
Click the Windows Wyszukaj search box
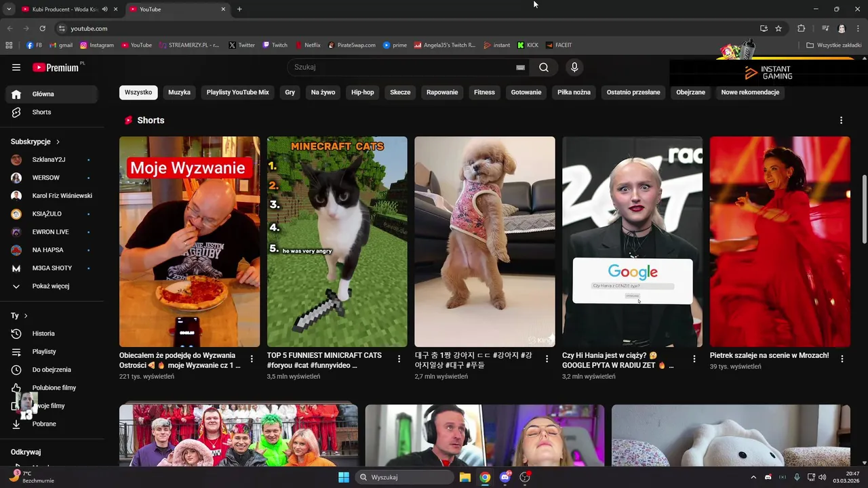coord(405,477)
